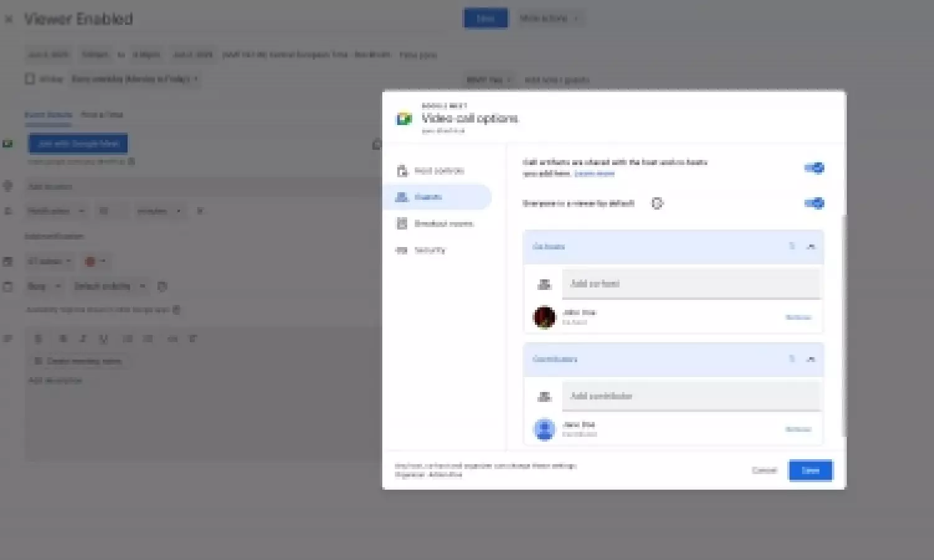
Task: Click the Add location field
Action: (x=202, y=187)
